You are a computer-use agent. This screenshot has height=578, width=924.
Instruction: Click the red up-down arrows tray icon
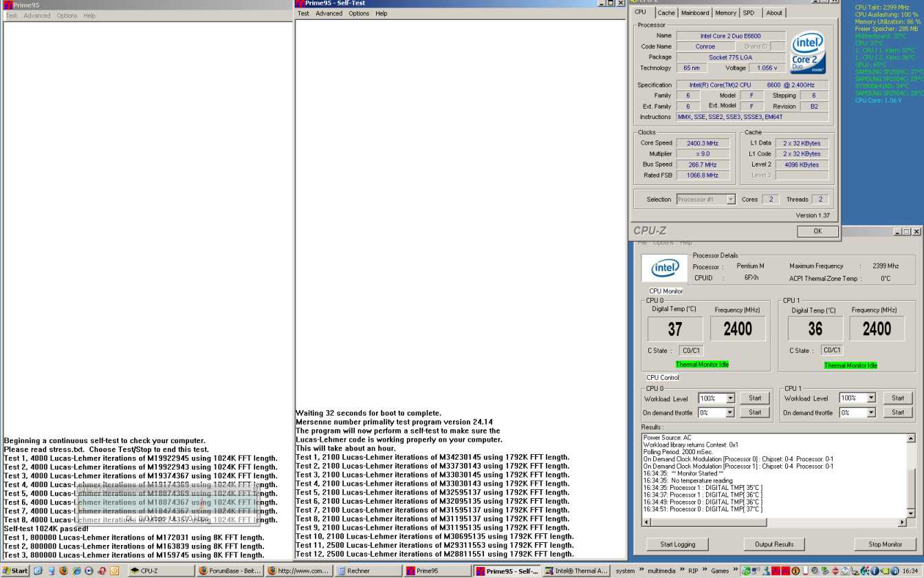click(x=835, y=570)
